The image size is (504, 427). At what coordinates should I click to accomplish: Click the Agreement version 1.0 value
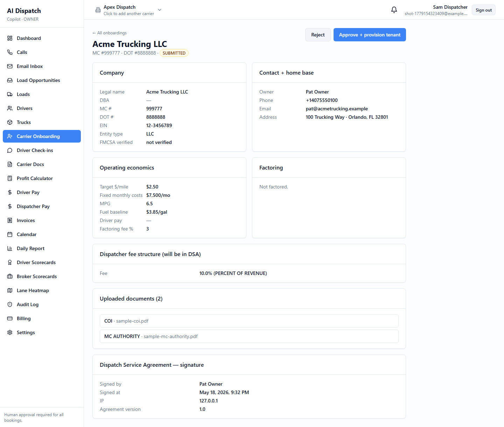click(x=202, y=409)
